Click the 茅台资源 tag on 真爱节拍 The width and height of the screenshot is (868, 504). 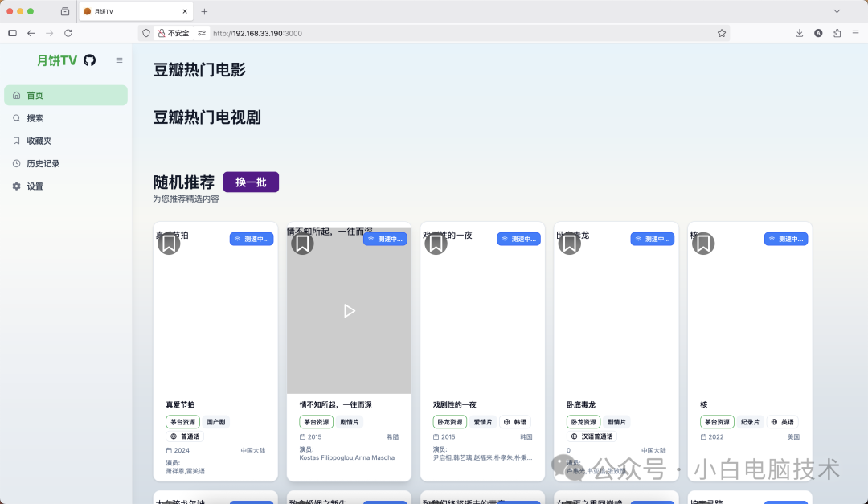coord(182,422)
